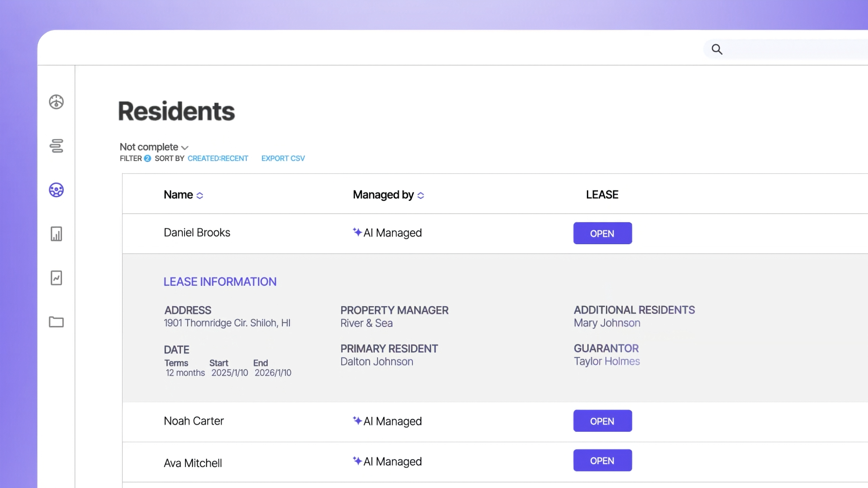
Task: Open Daniel Brooks' lease
Action: [x=602, y=233]
